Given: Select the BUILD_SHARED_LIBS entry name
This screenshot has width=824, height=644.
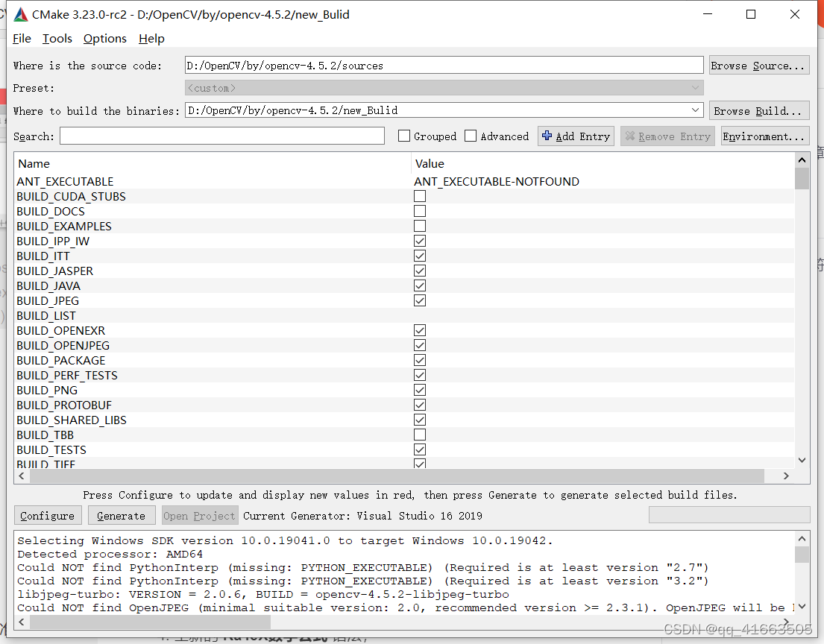Looking at the screenshot, I should pos(72,420).
